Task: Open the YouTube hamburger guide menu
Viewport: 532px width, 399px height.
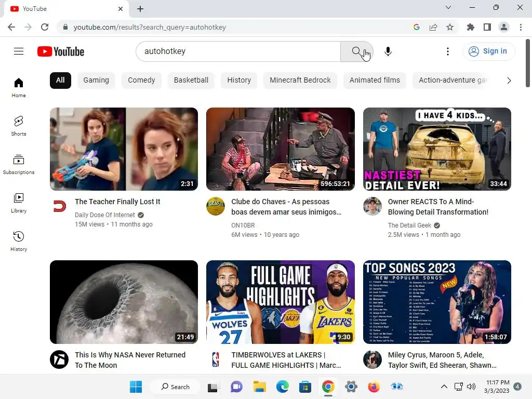Action: pos(19,51)
